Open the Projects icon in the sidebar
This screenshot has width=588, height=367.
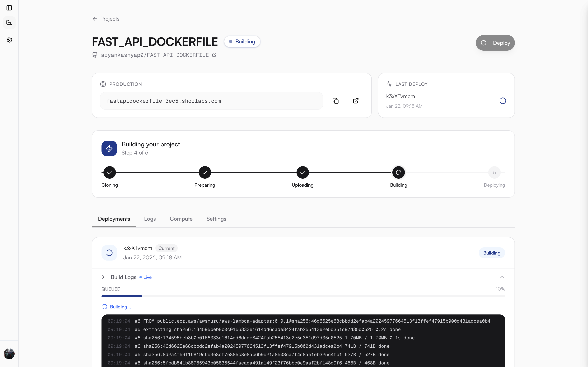click(x=9, y=23)
